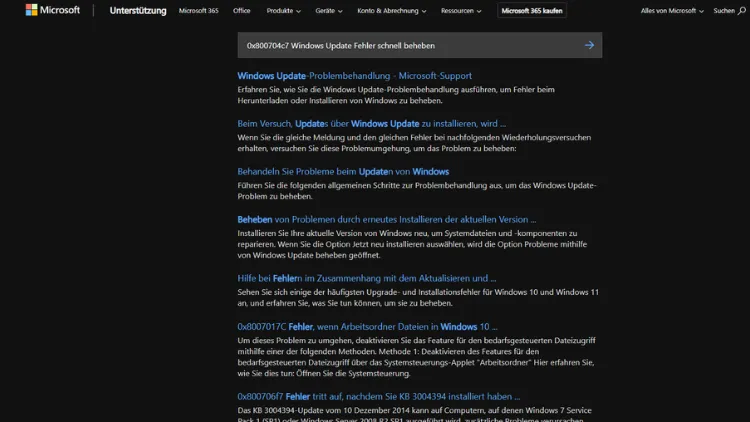The image size is (750, 422).
Task: Open 'Behandeln Sie Probleme beim Updaten' link
Action: click(x=343, y=171)
